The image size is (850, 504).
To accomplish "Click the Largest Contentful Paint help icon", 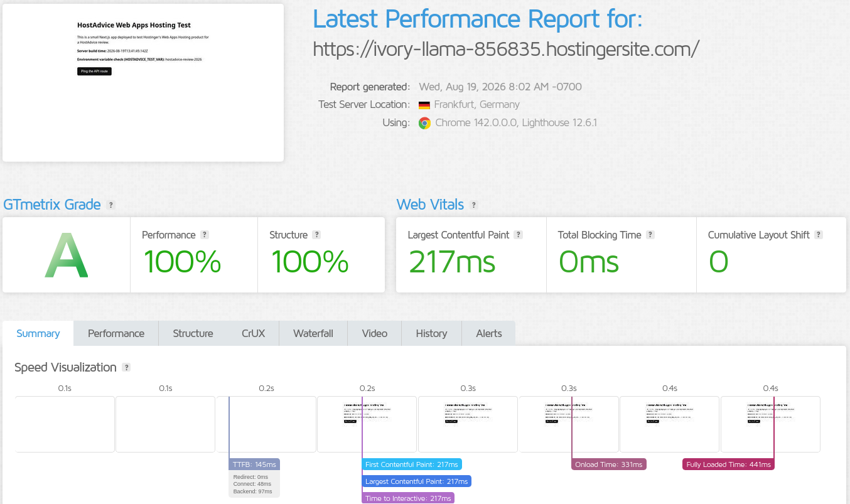I will 518,235.
